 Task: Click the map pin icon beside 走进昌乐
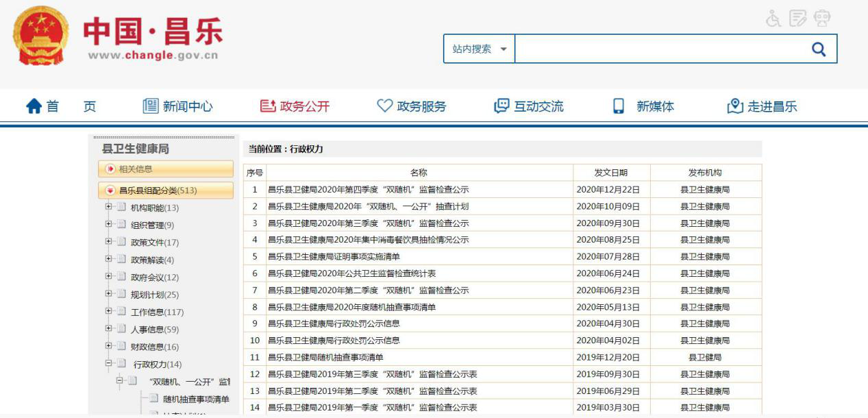[734, 106]
